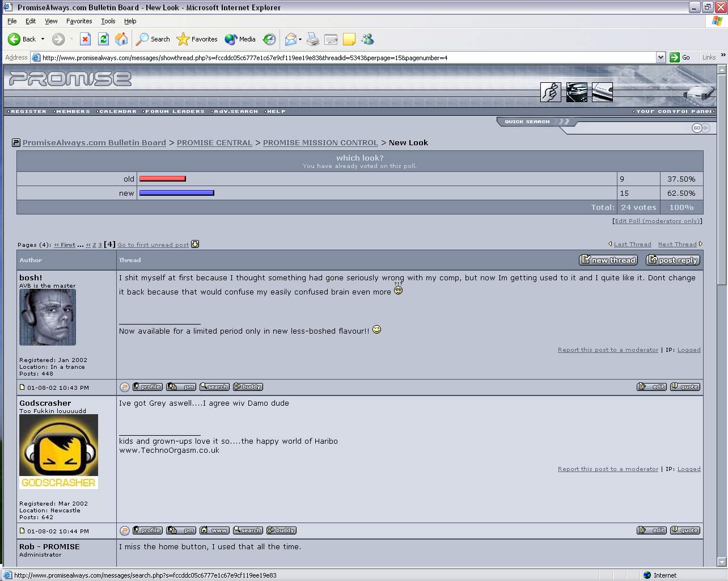The height and width of the screenshot is (581, 728).
Task: Click the crossed-fingers Promise header icon
Action: click(x=551, y=92)
